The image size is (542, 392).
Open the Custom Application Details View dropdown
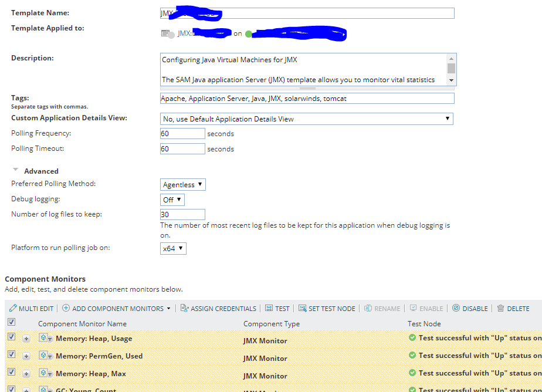click(x=307, y=119)
